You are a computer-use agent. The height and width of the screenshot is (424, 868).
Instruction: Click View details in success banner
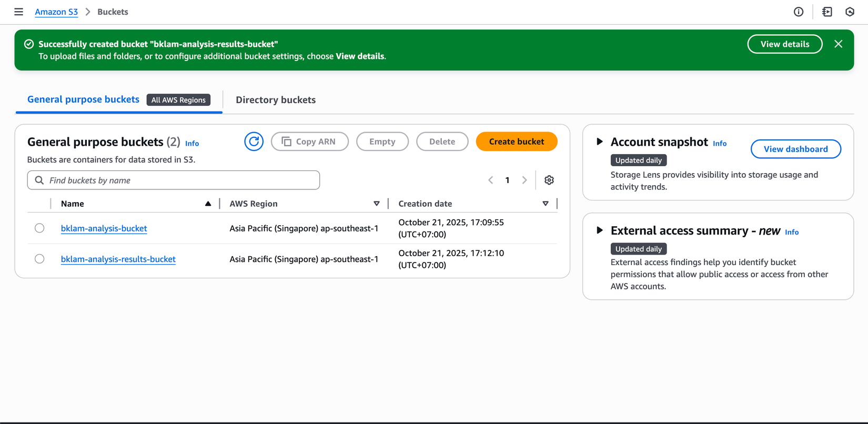pyautogui.click(x=785, y=44)
